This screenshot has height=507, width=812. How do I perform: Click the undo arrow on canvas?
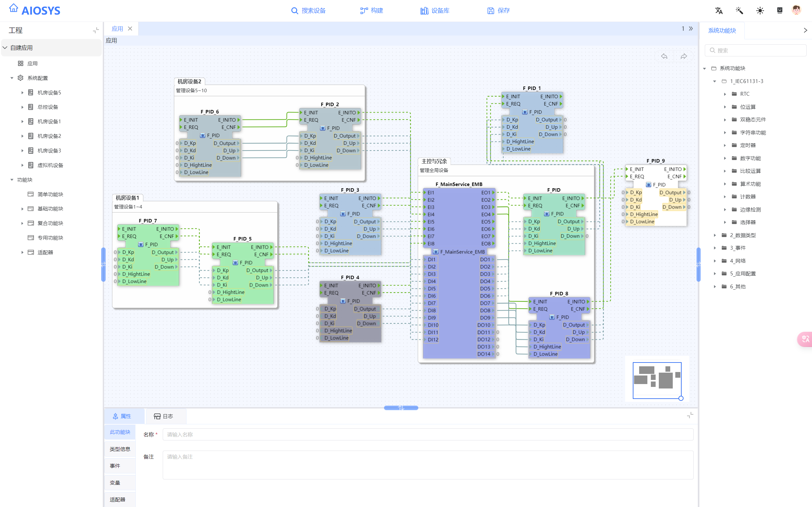(x=664, y=56)
